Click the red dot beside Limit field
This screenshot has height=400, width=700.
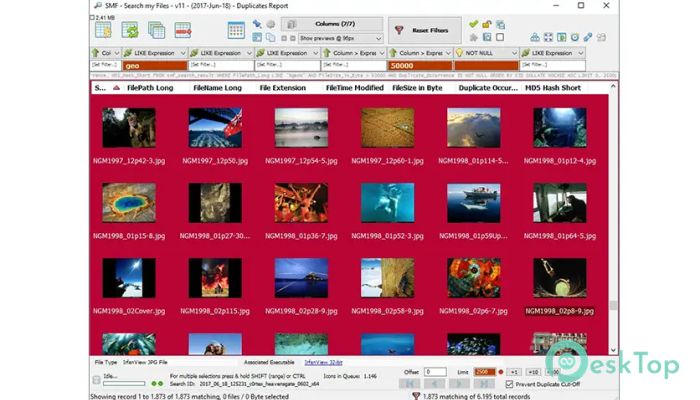501,372
